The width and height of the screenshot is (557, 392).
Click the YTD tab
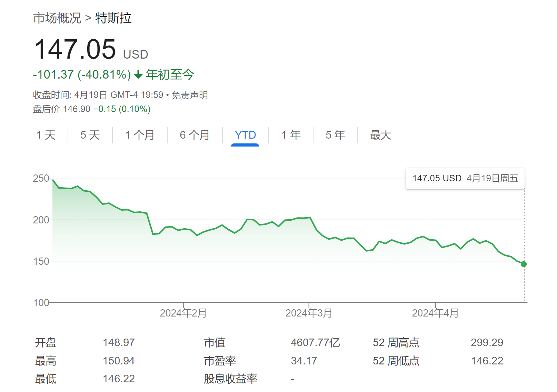click(x=245, y=135)
